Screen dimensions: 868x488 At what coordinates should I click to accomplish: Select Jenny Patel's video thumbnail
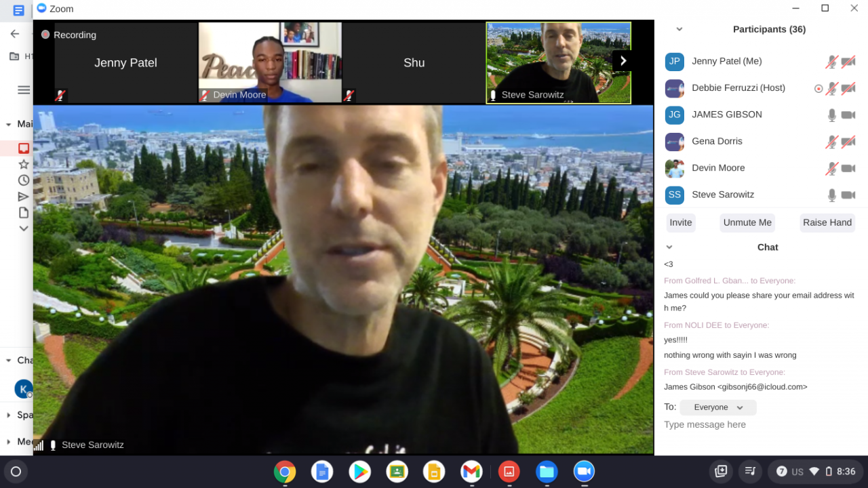tap(125, 62)
